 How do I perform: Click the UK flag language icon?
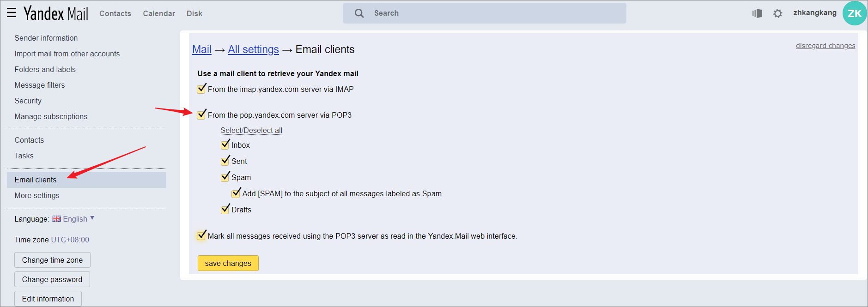tap(56, 219)
